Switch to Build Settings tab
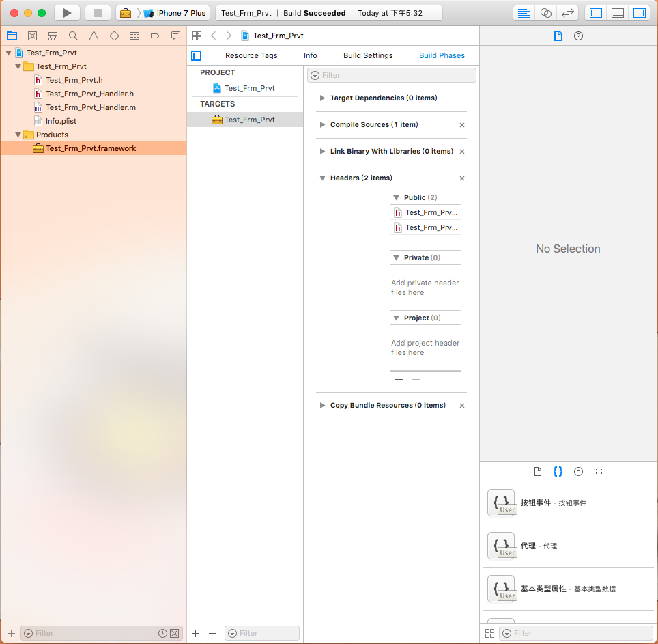Screen dimensions: 658x644 pyautogui.click(x=368, y=55)
